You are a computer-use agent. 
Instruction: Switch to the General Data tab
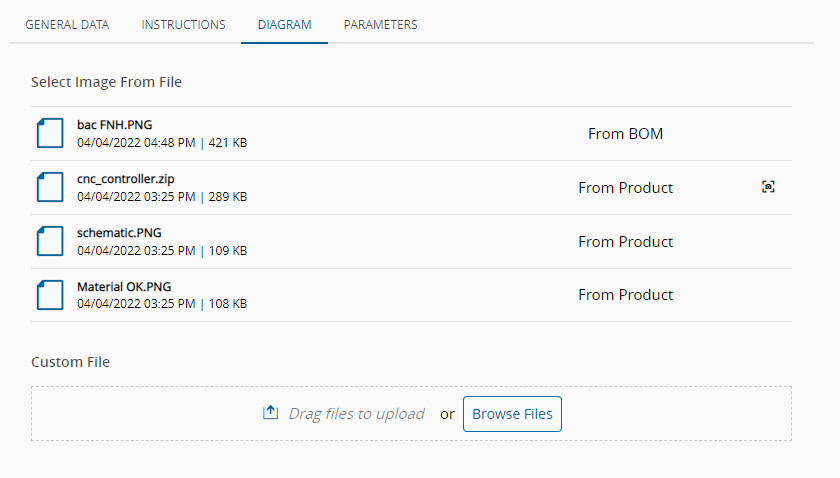[x=67, y=24]
